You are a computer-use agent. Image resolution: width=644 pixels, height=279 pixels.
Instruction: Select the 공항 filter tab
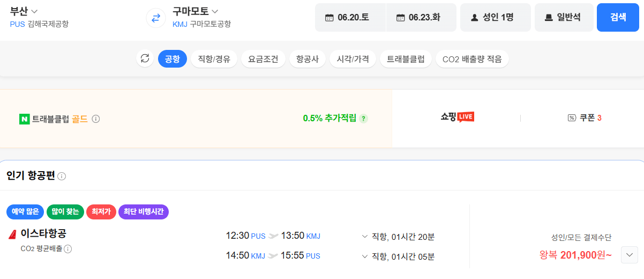tap(173, 59)
